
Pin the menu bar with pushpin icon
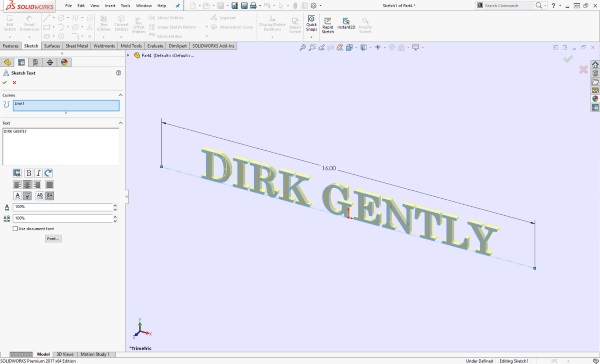(178, 6)
